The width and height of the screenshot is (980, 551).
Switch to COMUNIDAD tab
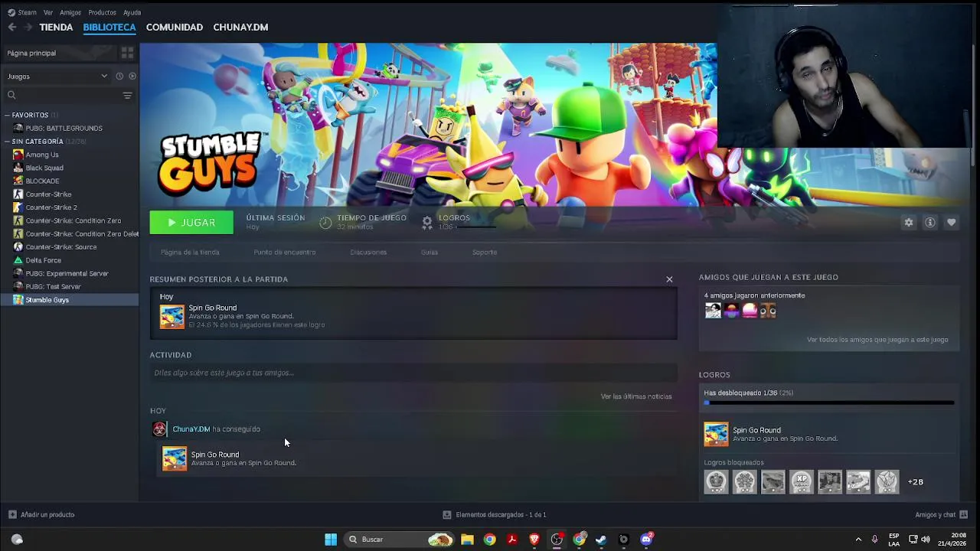point(175,27)
